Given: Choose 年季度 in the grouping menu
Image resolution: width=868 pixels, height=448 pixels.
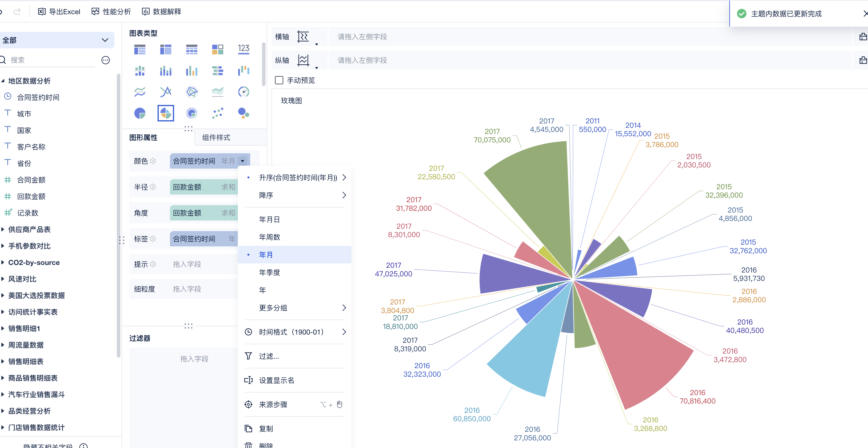Looking at the screenshot, I should [x=269, y=272].
